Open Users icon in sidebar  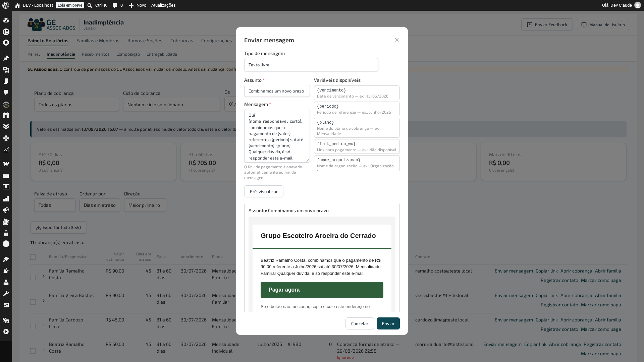[6, 282]
